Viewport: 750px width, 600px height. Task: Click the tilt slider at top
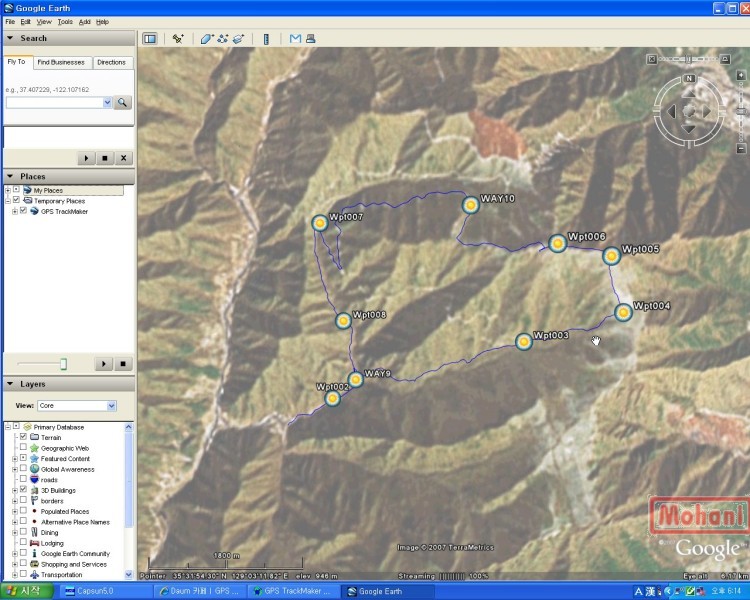(688, 59)
